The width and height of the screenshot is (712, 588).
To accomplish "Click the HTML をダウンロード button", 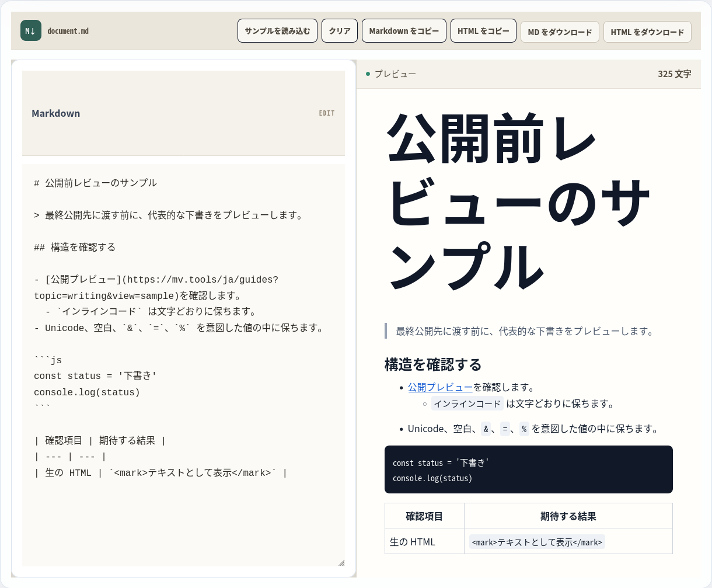I will pyautogui.click(x=647, y=32).
